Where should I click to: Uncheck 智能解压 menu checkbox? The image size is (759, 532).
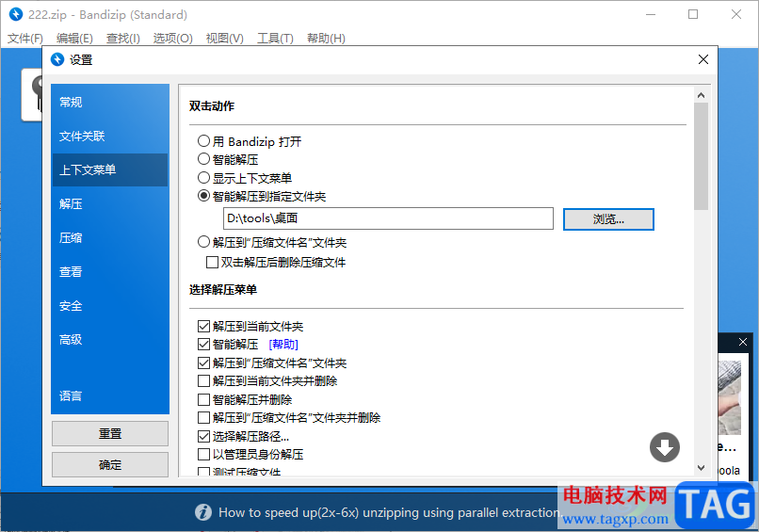click(203, 345)
